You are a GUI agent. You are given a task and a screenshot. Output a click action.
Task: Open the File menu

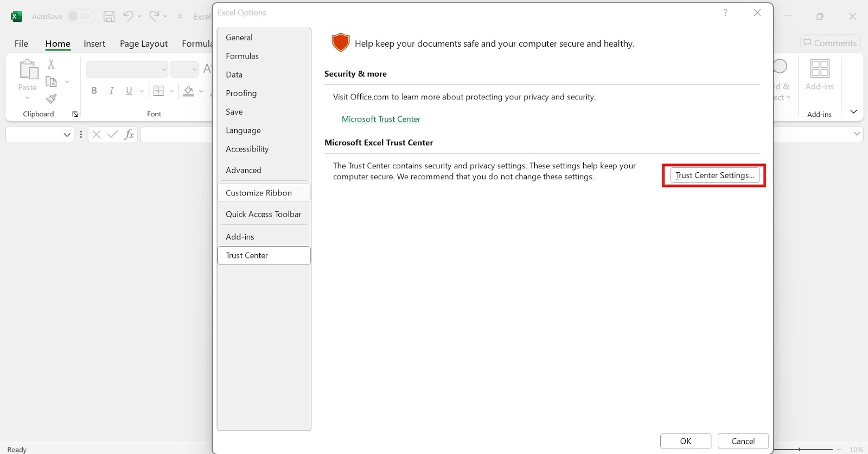21,43
